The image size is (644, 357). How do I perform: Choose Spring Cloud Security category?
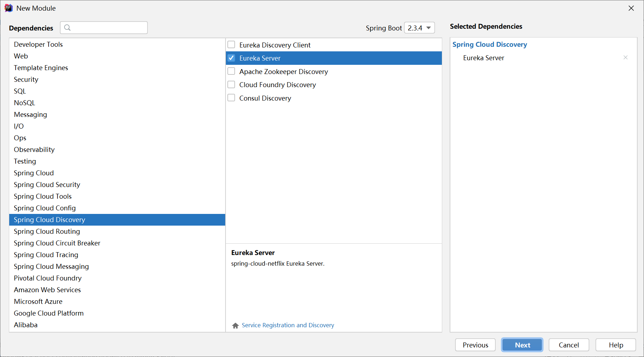coord(117,185)
